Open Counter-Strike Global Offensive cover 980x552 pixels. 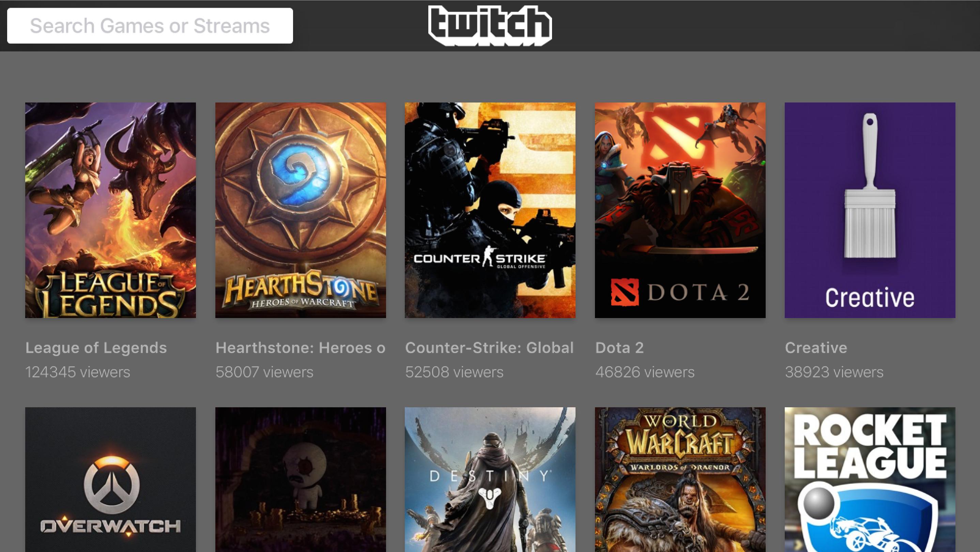(490, 210)
